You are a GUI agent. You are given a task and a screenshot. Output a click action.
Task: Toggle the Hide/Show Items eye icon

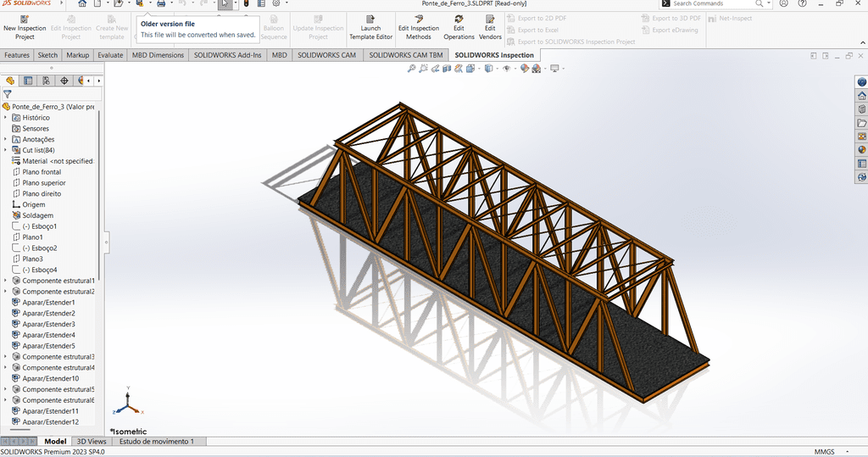pos(506,69)
